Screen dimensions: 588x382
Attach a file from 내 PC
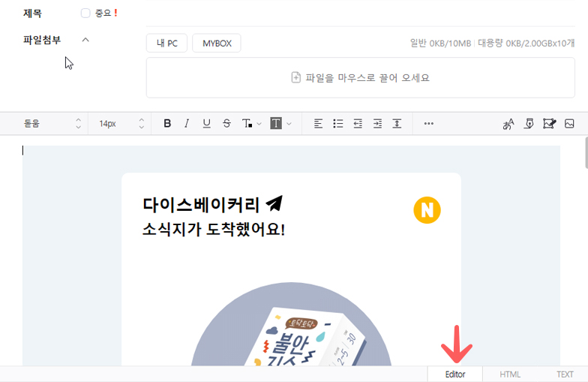tap(166, 44)
